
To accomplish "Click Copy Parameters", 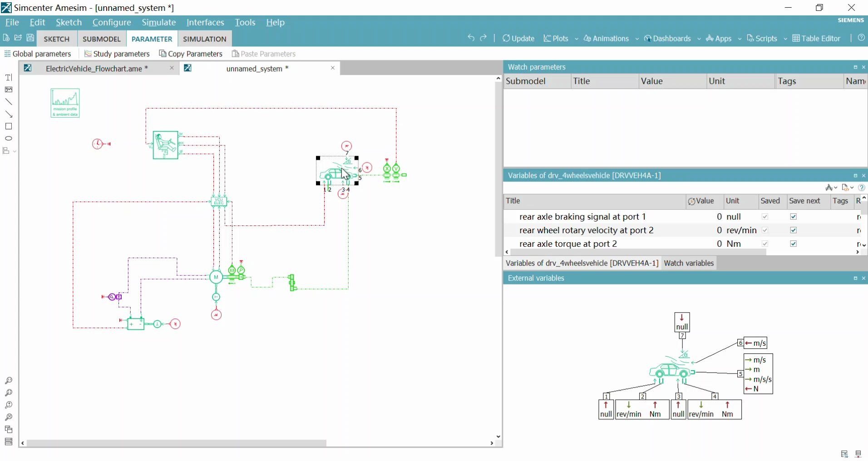I will click(x=191, y=54).
